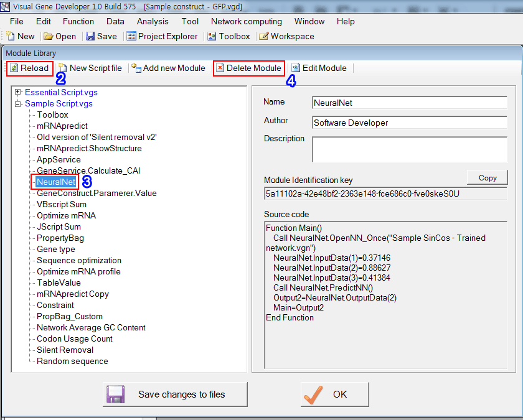523x420 pixels.
Task: Open the Network computing menu
Action: pos(247,21)
